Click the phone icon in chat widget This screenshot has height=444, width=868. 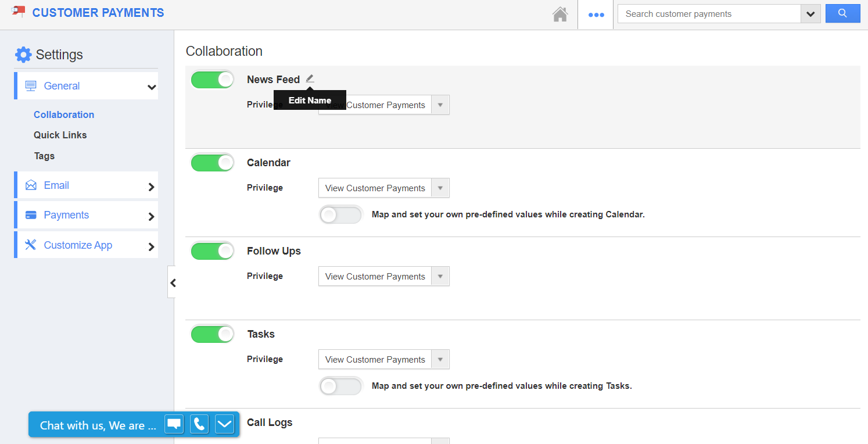click(x=199, y=424)
